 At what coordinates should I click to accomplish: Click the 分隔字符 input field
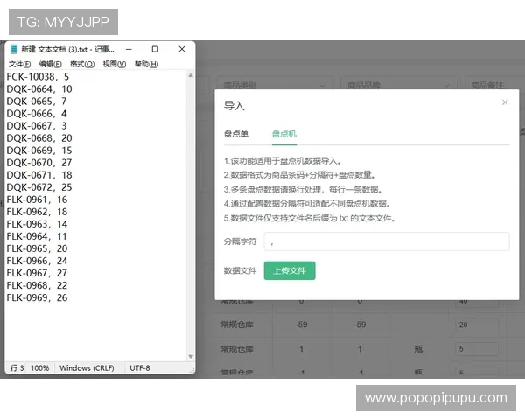pyautogui.click(x=387, y=241)
